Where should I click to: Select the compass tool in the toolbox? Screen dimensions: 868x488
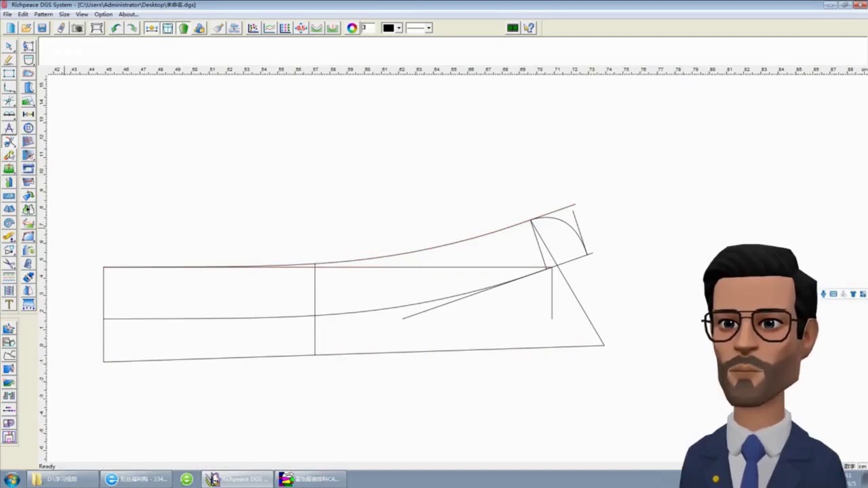[x=9, y=127]
